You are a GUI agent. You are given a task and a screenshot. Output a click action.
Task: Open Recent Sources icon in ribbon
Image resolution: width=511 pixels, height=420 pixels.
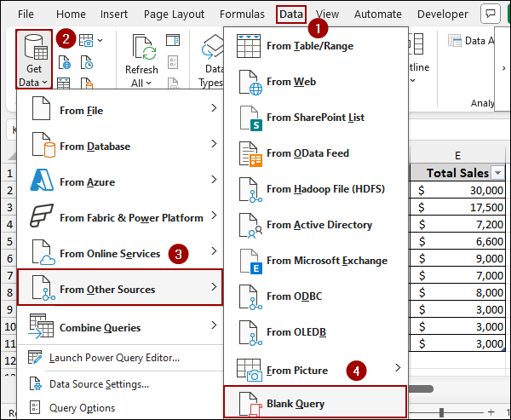87,62
